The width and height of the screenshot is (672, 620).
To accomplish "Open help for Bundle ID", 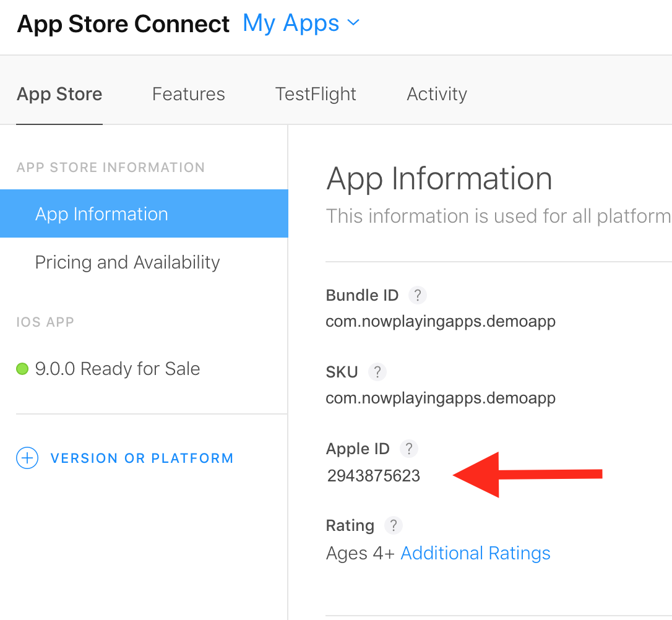I will pyautogui.click(x=418, y=295).
